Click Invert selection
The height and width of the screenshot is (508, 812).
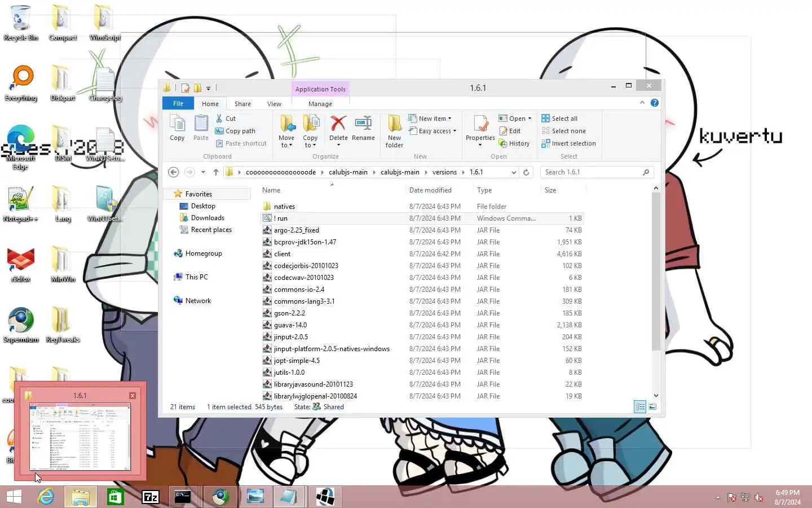568,143
